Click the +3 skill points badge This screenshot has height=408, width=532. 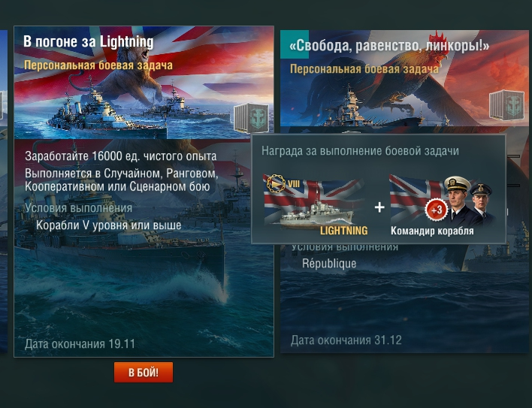(x=437, y=210)
